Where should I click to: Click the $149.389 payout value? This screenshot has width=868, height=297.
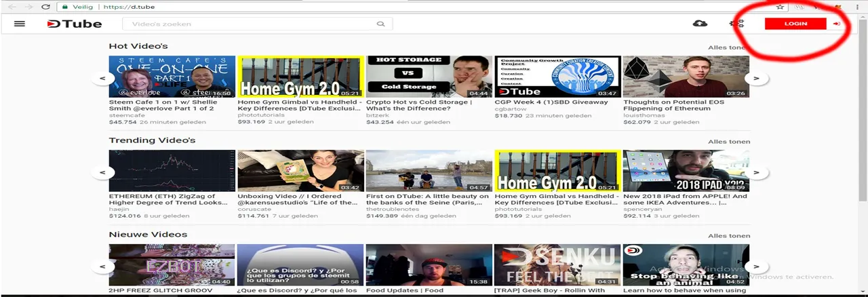coord(382,216)
